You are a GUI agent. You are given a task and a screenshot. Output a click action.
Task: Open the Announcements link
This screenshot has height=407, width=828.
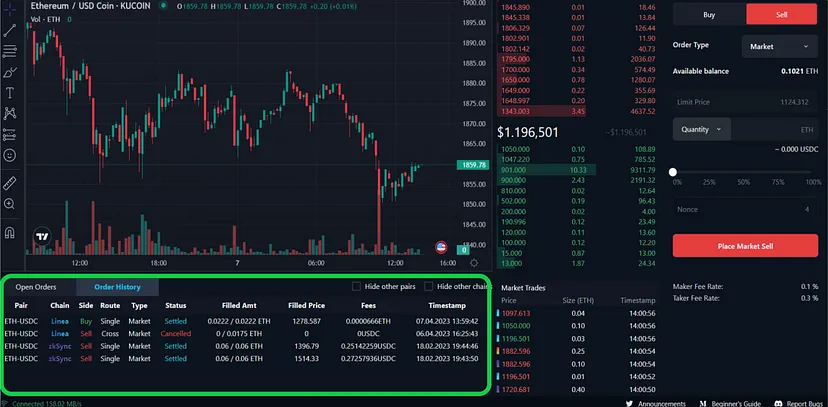point(661,404)
